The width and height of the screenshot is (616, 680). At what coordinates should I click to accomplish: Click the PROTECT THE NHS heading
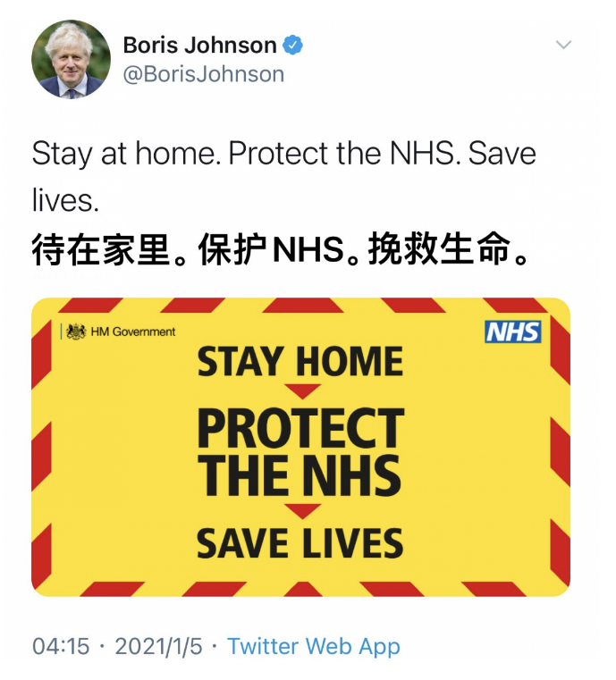point(300,451)
